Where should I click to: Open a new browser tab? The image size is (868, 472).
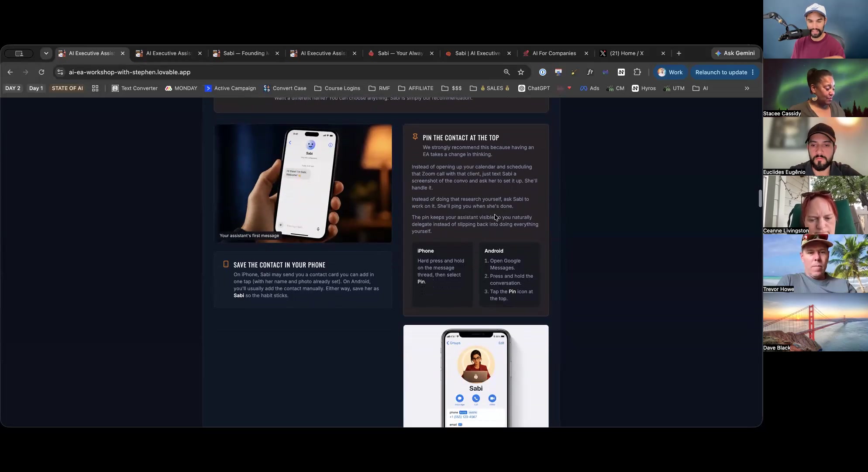(x=679, y=53)
